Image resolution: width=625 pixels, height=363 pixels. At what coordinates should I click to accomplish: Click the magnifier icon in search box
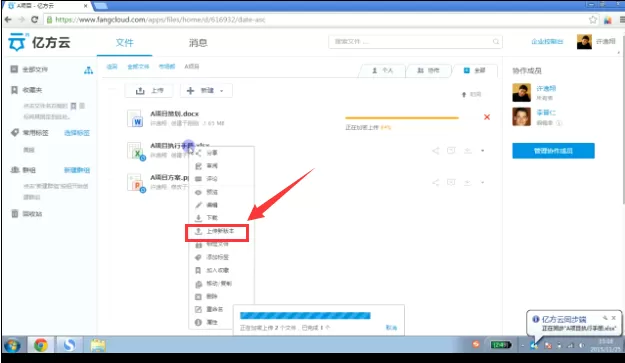click(x=496, y=41)
